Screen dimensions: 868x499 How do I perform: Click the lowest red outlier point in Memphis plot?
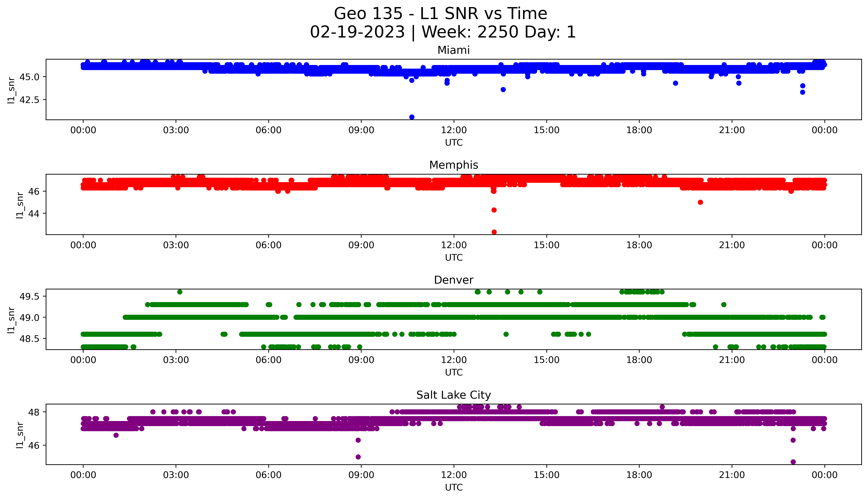494,232
